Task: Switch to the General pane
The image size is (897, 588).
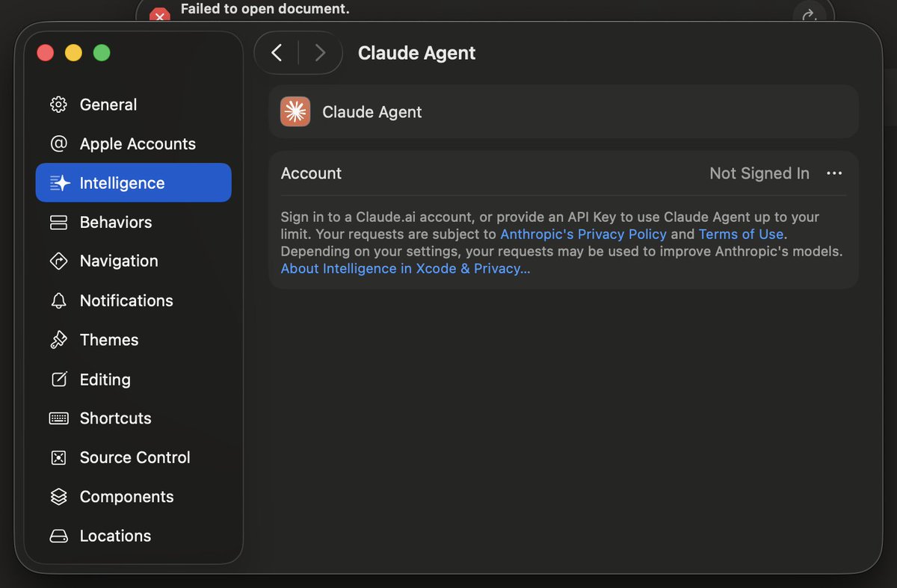Action: pyautogui.click(x=134, y=105)
